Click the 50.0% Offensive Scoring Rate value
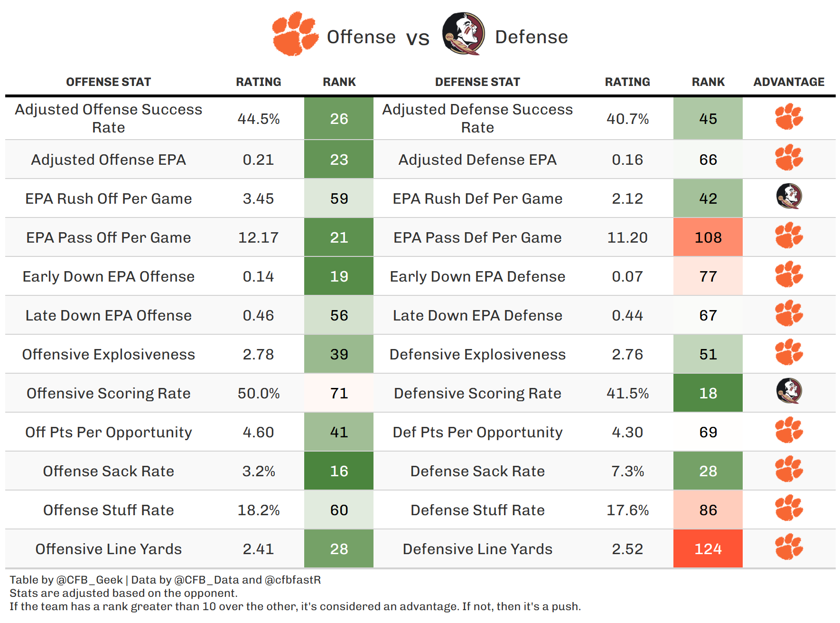The image size is (840, 623). (x=259, y=394)
